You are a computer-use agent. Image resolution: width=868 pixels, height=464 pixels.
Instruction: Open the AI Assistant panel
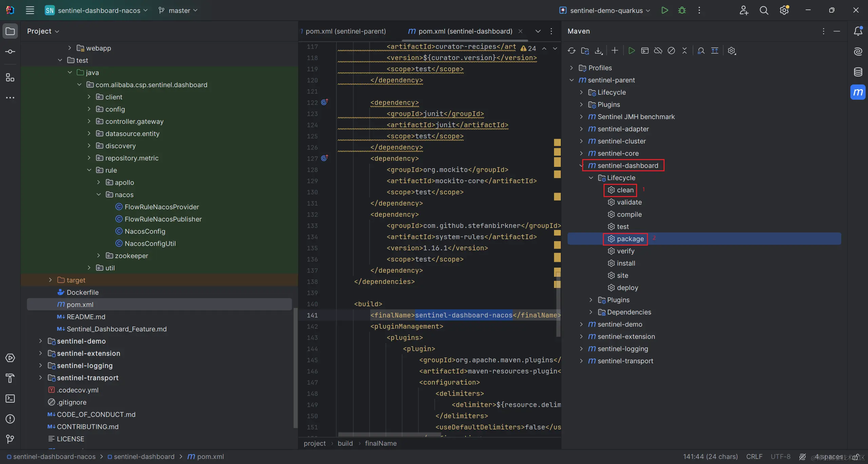pos(858,52)
